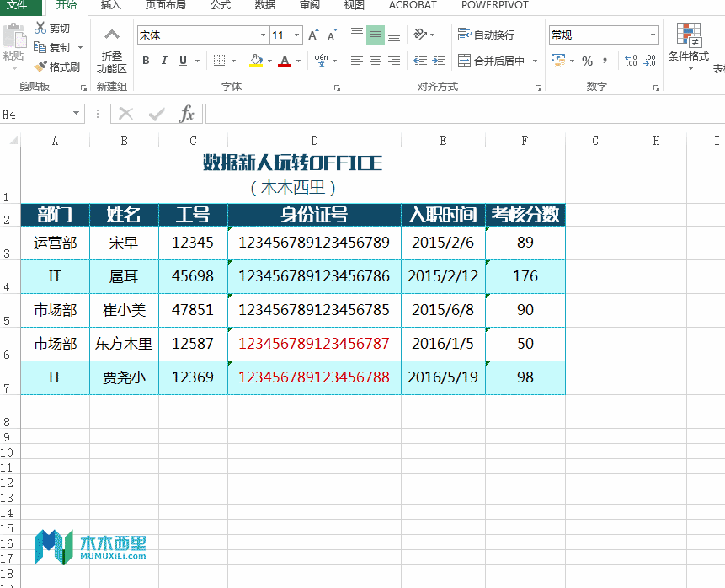Open number format dialog launcher

pyautogui.click(x=656, y=88)
